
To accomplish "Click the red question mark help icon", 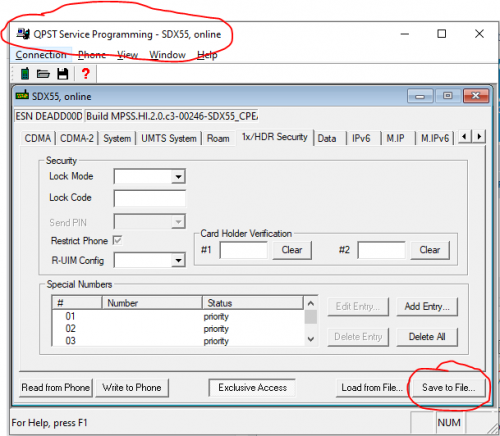I will pos(86,74).
